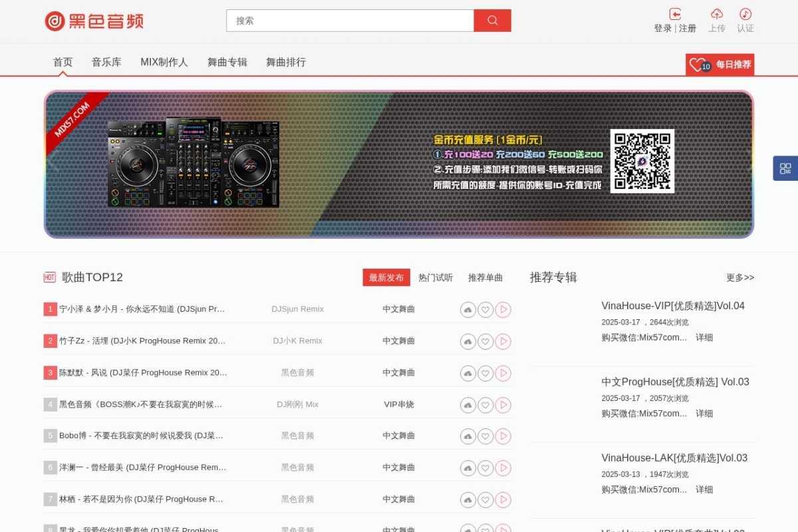
Task: Go to 首页 nav tab
Action: click(63, 62)
